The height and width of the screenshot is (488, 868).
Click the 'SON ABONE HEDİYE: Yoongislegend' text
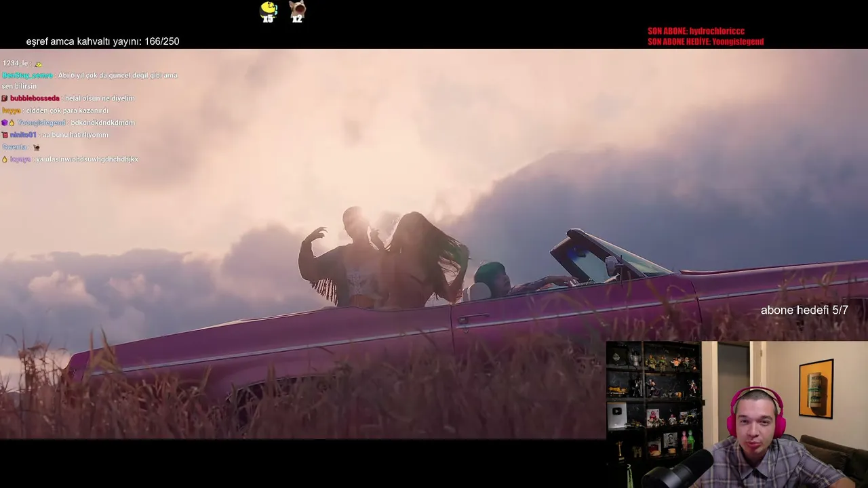(x=705, y=41)
